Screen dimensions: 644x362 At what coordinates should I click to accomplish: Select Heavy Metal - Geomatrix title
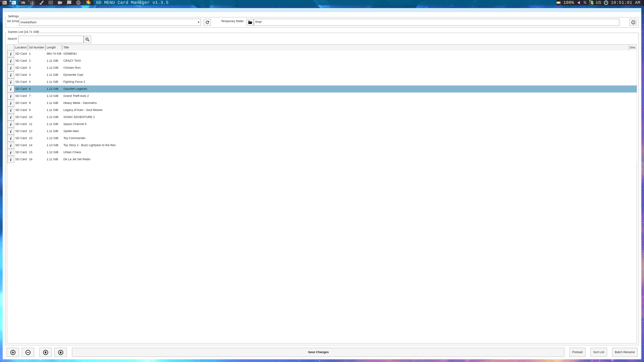(x=80, y=103)
